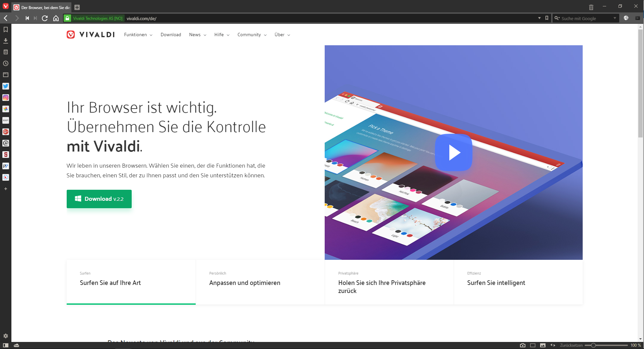
Task: Capture page with the camera icon
Action: coord(523,345)
